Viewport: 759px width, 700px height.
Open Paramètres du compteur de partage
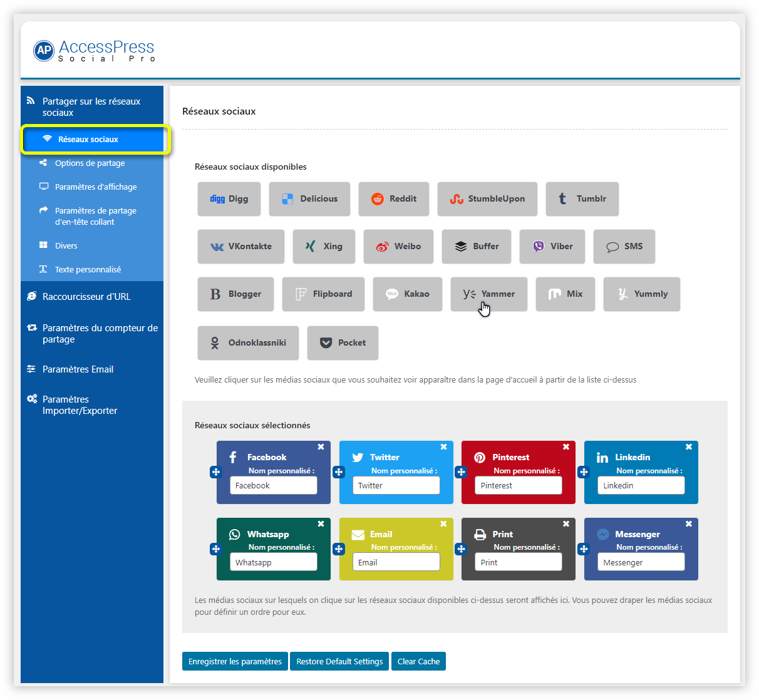[92, 334]
